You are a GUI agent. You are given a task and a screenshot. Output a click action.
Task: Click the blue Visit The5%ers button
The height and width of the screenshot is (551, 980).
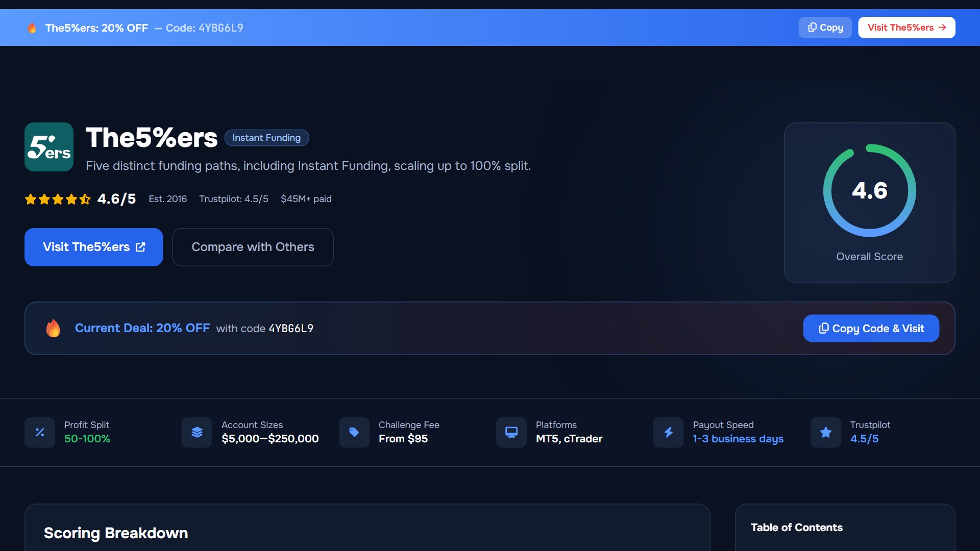coord(93,247)
